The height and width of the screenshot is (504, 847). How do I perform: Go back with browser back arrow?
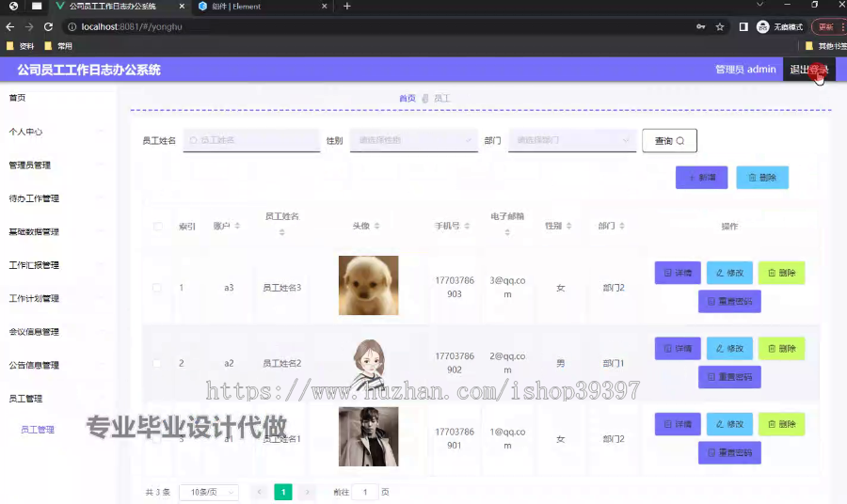tap(9, 26)
